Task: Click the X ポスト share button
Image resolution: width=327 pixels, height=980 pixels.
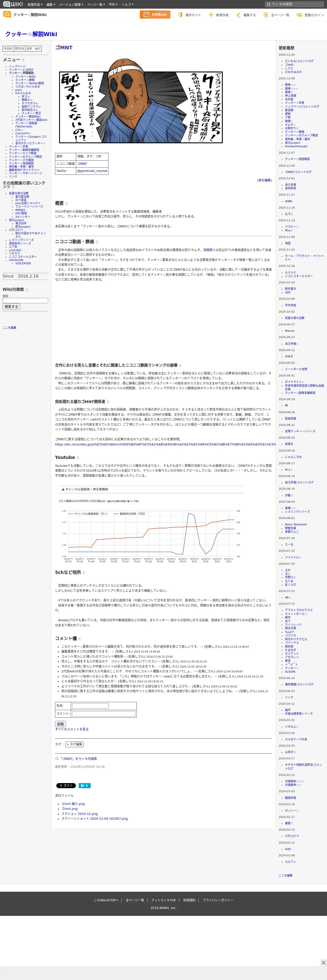Action: click(x=66, y=785)
